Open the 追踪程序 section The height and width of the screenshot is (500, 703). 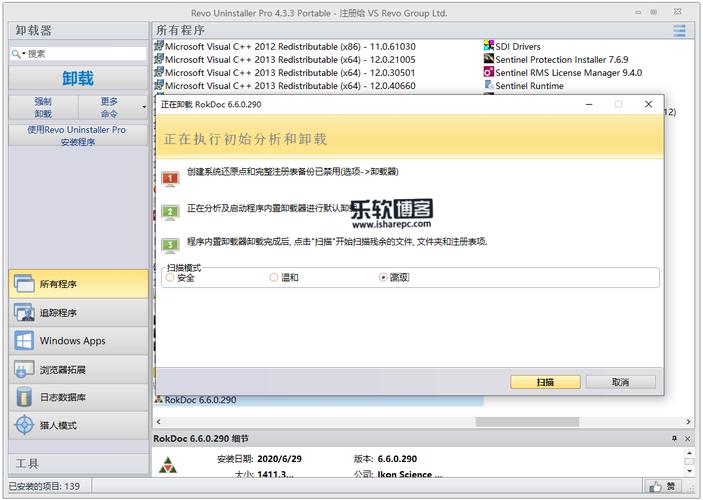coord(78,313)
